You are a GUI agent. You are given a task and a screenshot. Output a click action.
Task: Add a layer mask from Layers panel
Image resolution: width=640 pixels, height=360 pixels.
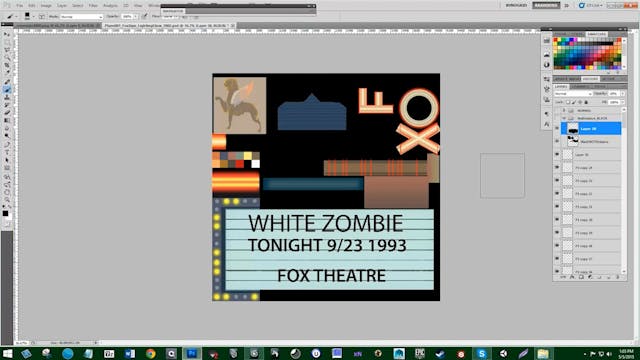coord(581,277)
